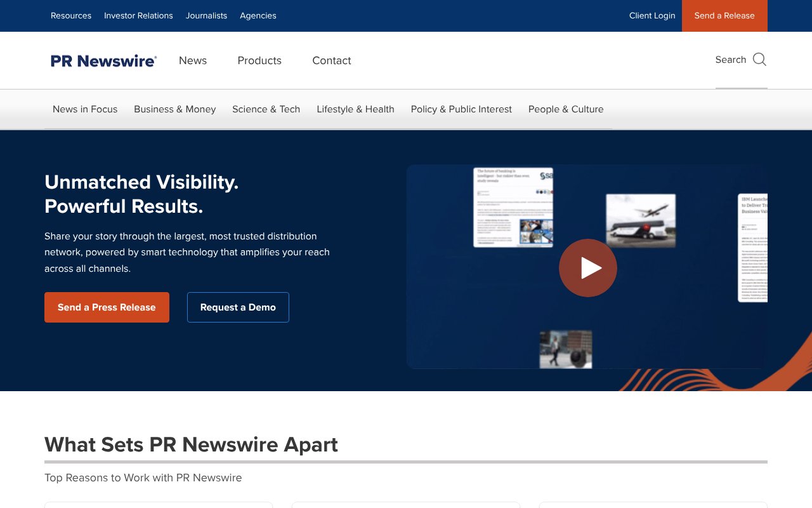Open People & Culture section
812x508 pixels.
click(x=566, y=109)
